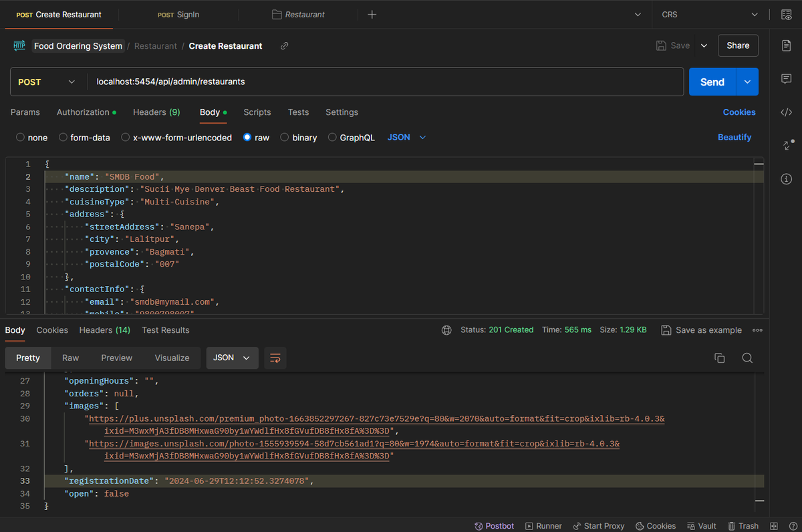Click the request URL input field

[x=386, y=82]
